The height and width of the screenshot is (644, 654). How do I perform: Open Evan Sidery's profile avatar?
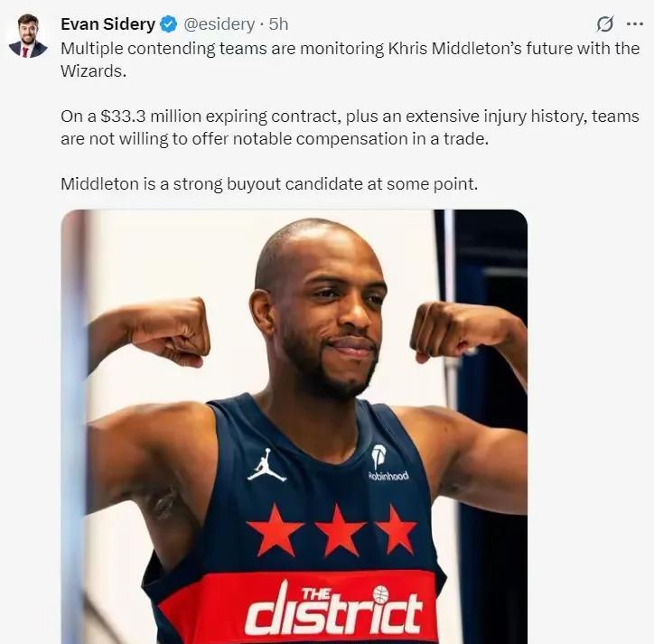click(28, 36)
